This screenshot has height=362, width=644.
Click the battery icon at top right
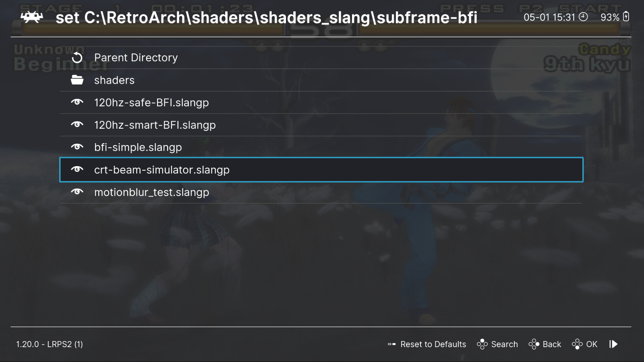coord(626,17)
